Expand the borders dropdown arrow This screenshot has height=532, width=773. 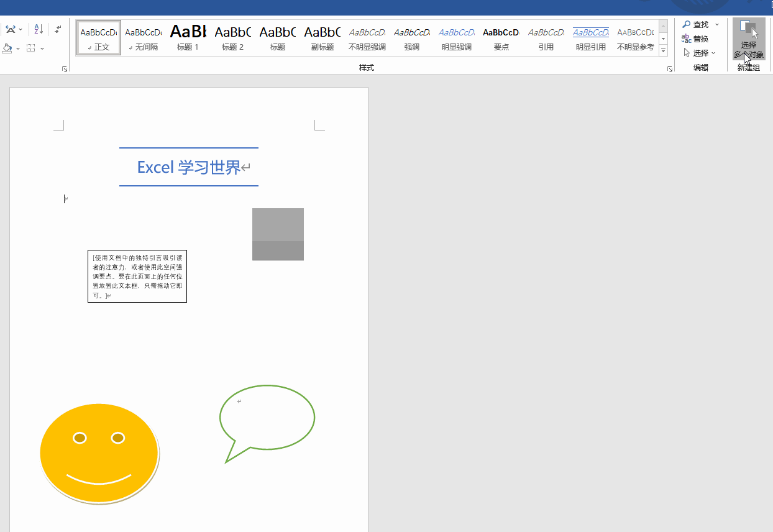(42, 48)
